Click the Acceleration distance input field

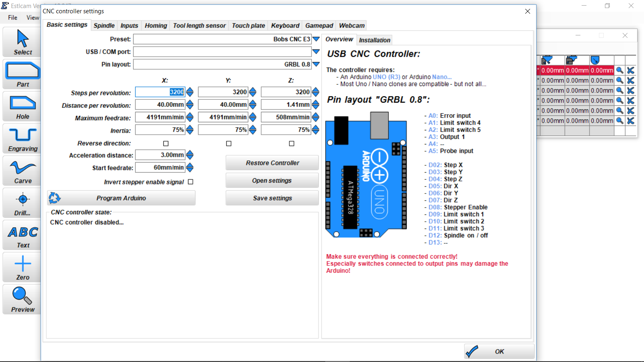click(x=160, y=155)
